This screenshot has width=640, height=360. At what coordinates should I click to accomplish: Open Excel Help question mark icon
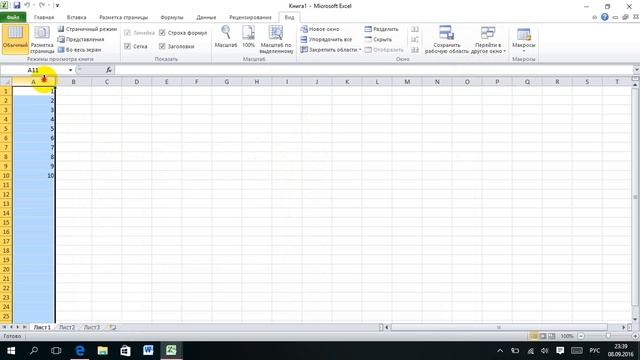point(604,17)
